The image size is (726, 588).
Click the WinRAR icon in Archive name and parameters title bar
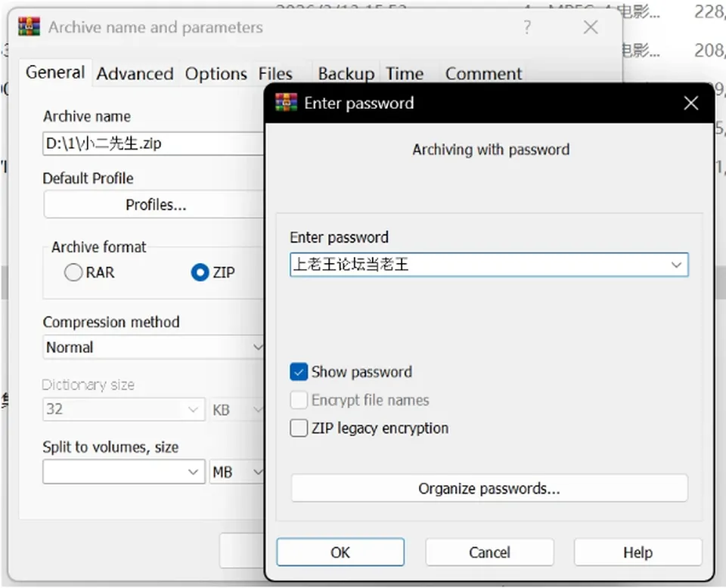(x=29, y=27)
